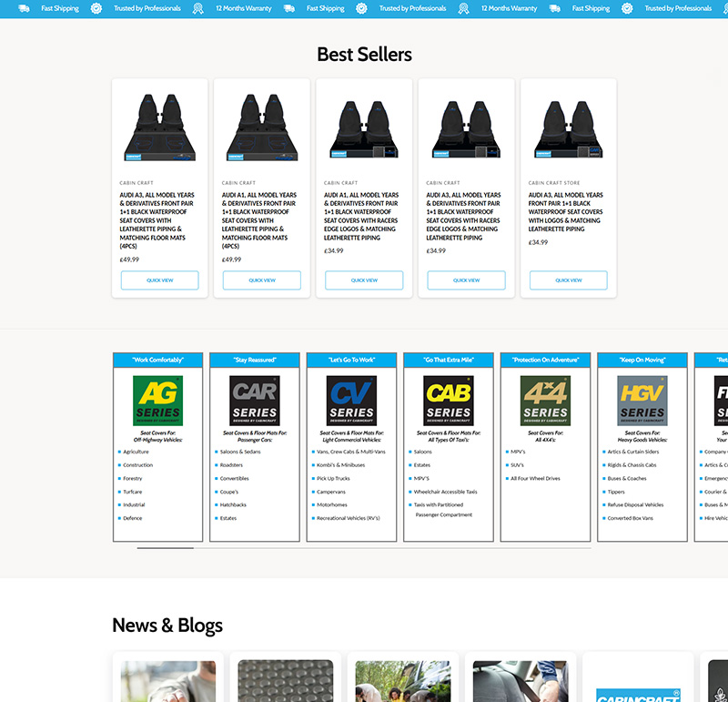Open the CAR Series logo
728x702 pixels.
(255, 401)
